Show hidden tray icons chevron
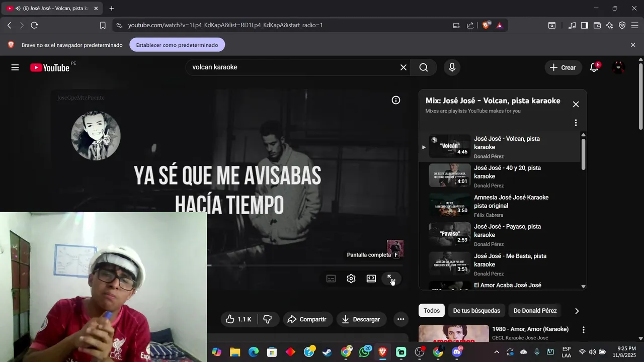This screenshot has width=644, height=362. 497,352
